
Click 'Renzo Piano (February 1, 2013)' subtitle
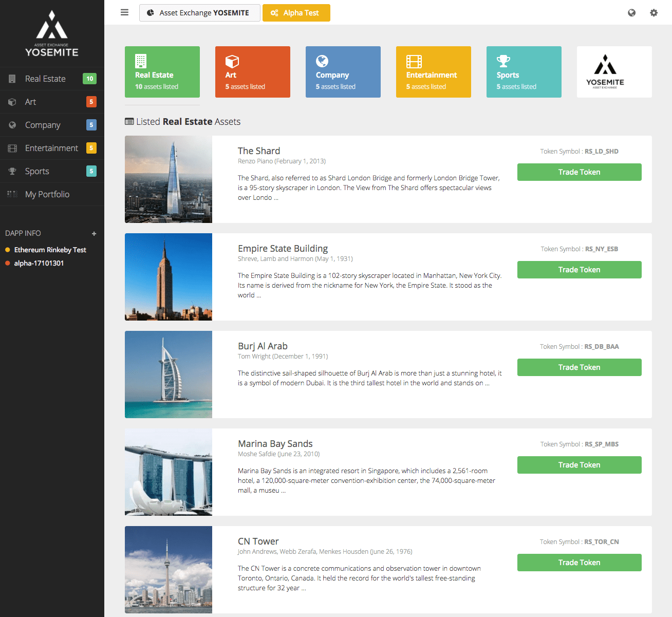pyautogui.click(x=282, y=161)
